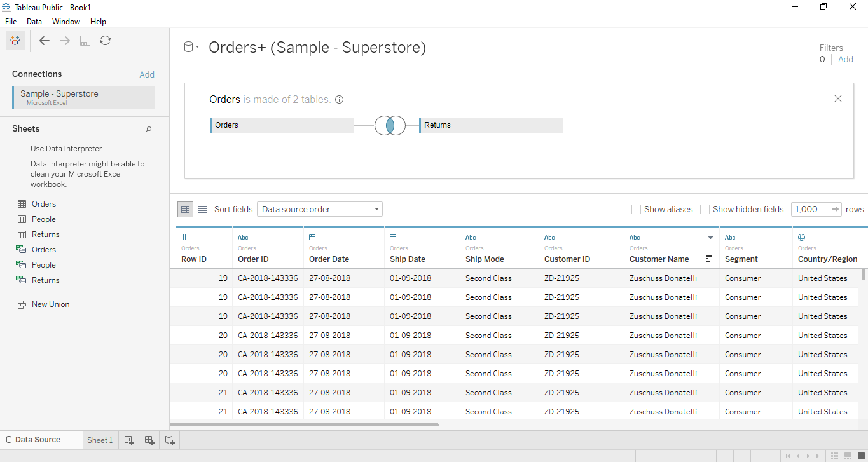Screen dimensions: 868x462
Task: Click the rows count arrow icon
Action: click(836, 209)
